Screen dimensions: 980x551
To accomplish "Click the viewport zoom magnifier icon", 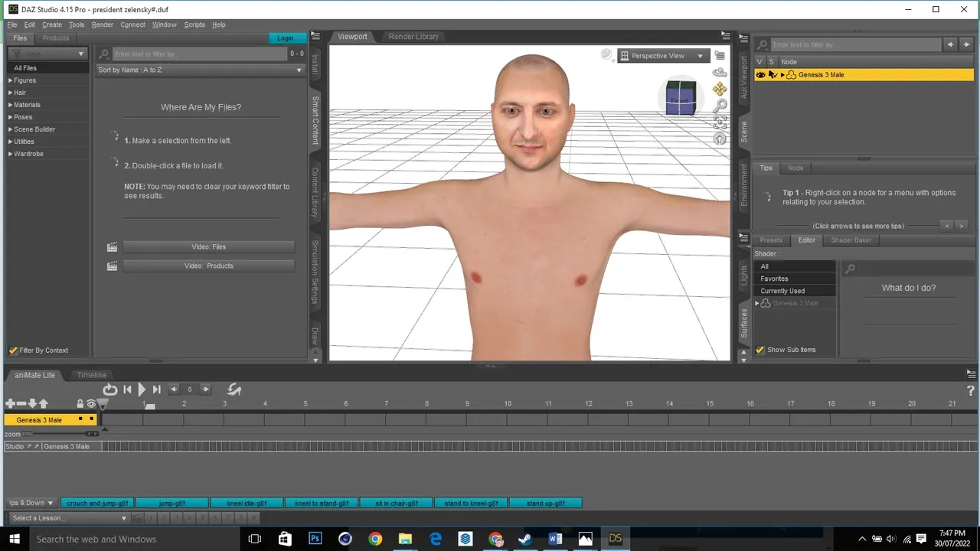I will (x=720, y=106).
